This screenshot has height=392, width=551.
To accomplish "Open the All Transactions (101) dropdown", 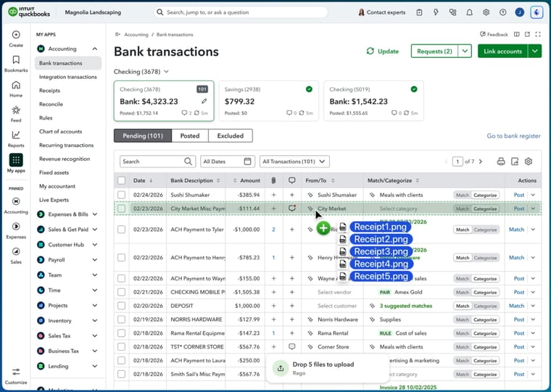I will coord(294,162).
